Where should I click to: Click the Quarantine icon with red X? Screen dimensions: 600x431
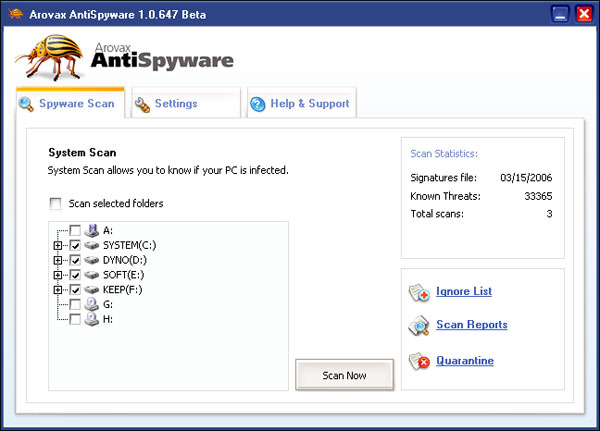[x=419, y=361]
